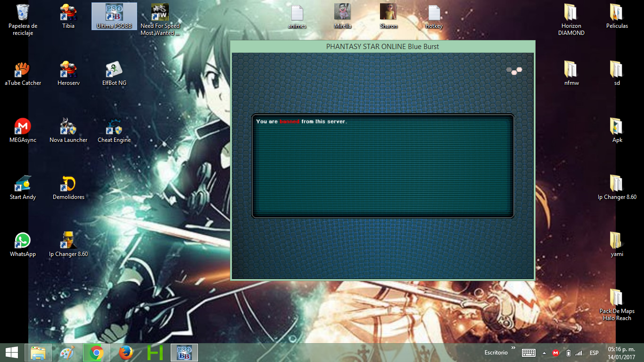Click the Windows Start button
The width and height of the screenshot is (644, 362).
pos(12,352)
